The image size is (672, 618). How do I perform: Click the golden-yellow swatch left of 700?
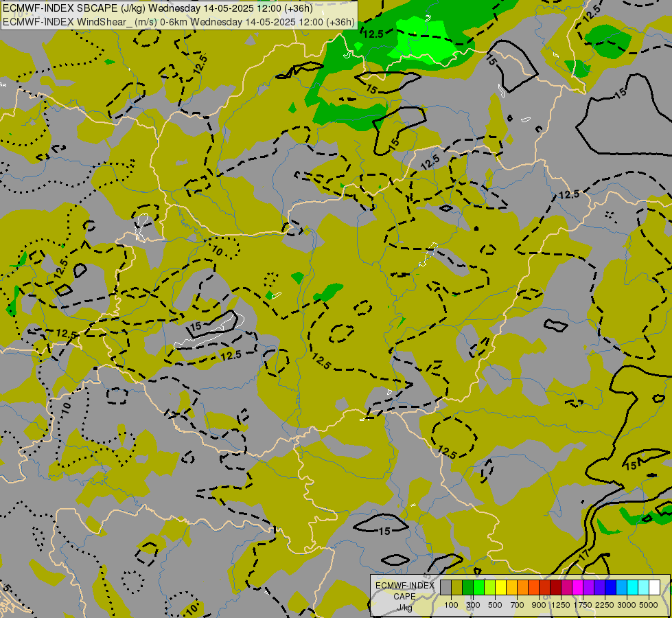[x=511, y=588]
